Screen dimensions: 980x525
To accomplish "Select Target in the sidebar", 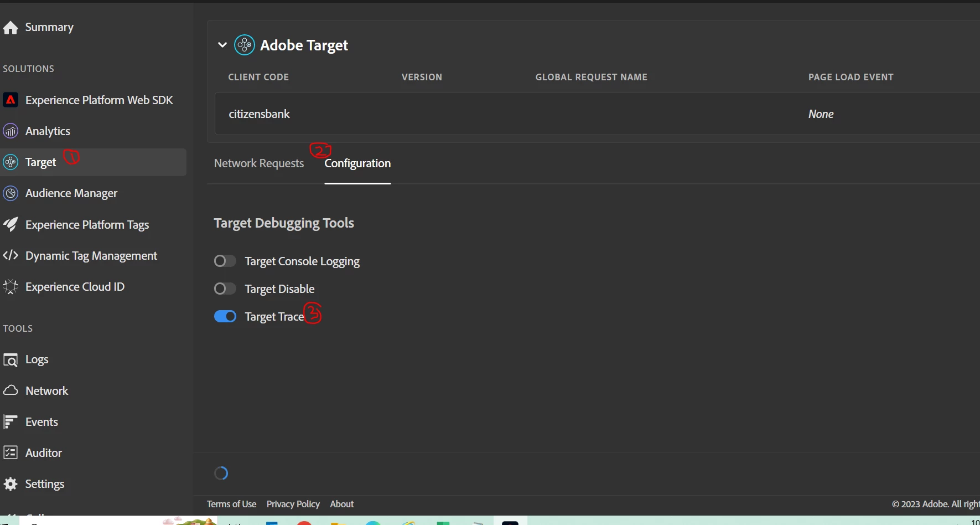I will [41, 162].
